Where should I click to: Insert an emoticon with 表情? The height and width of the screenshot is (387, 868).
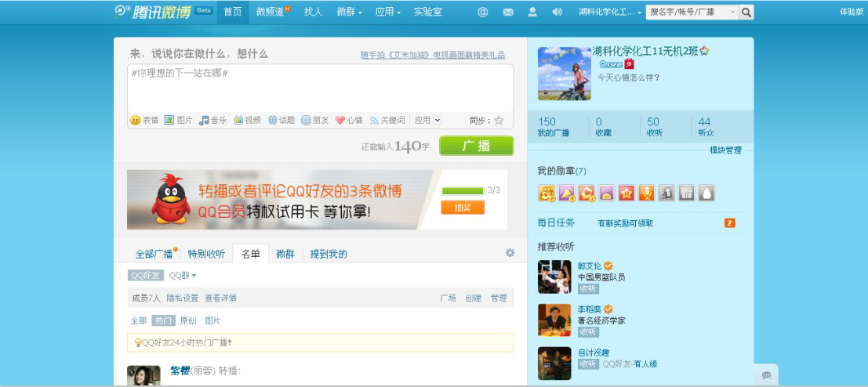(144, 120)
